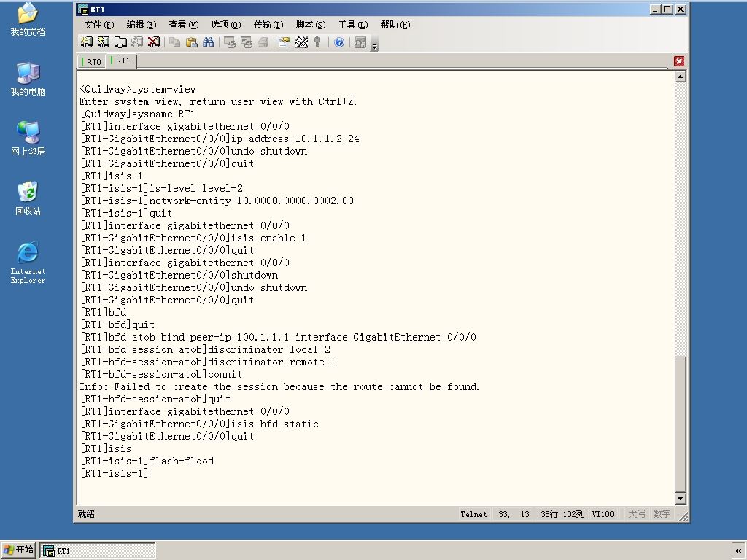Open the 脚本(S) menu
This screenshot has width=747, height=560.
[311, 25]
